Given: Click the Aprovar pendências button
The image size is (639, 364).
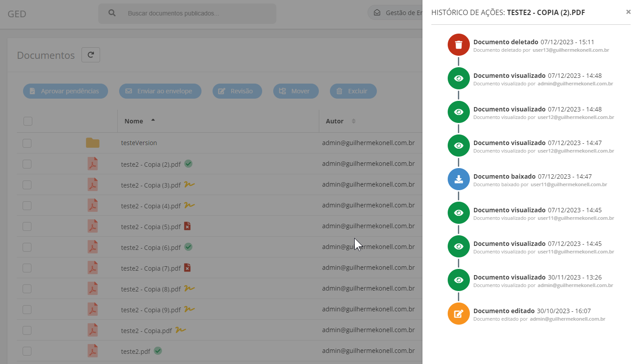Looking at the screenshot, I should click(66, 91).
